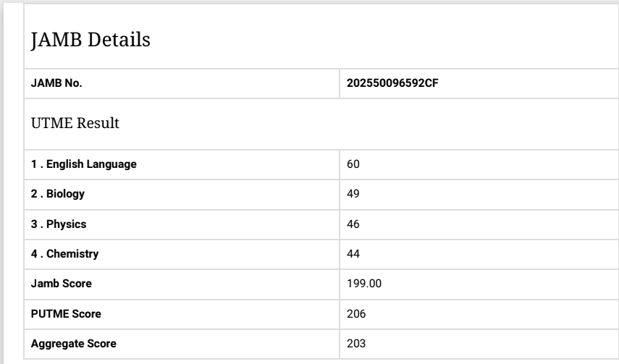Select the JAMB number 202550096592CF

(394, 84)
